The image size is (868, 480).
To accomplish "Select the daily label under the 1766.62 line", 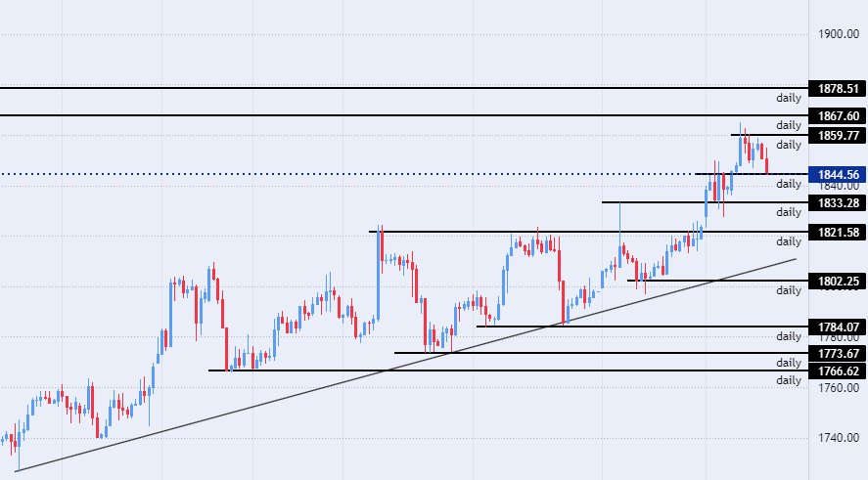I will pyautogui.click(x=789, y=379).
